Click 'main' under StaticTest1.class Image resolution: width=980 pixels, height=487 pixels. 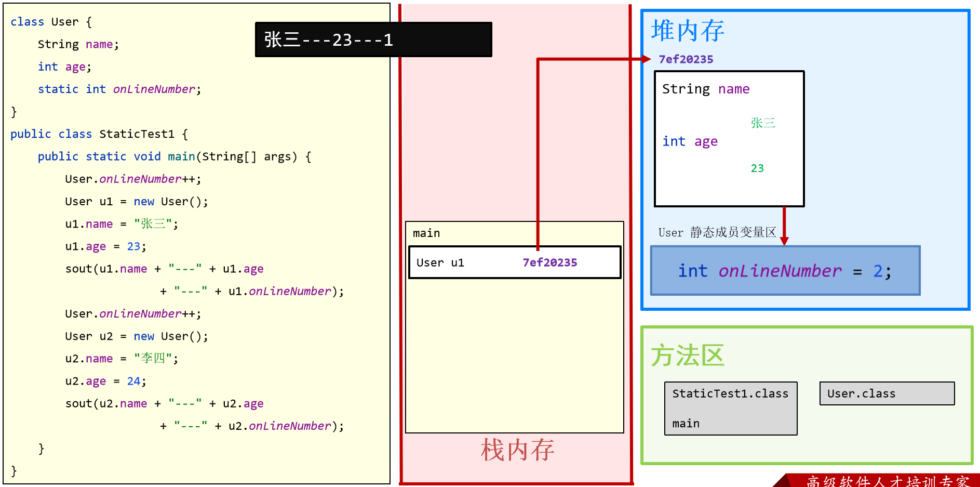tap(686, 424)
